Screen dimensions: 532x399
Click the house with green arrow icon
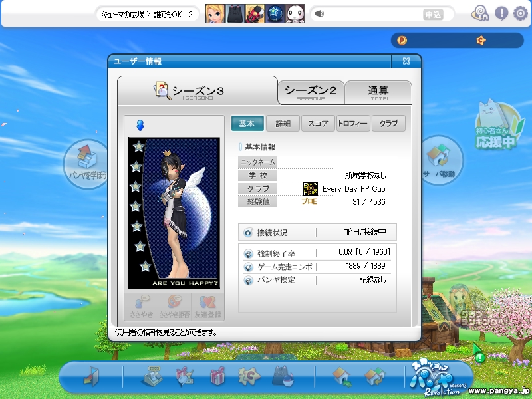342,377
